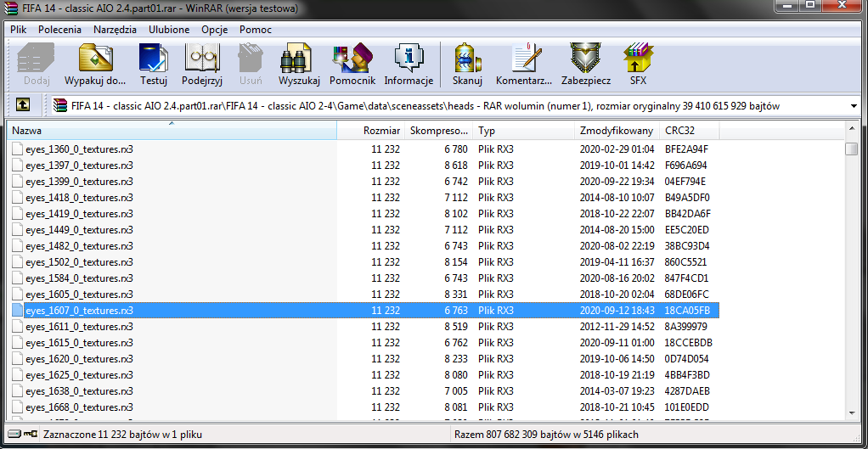This screenshot has height=449, width=868.
Task: Sort by the Nazwa column header
Action: click(x=172, y=131)
